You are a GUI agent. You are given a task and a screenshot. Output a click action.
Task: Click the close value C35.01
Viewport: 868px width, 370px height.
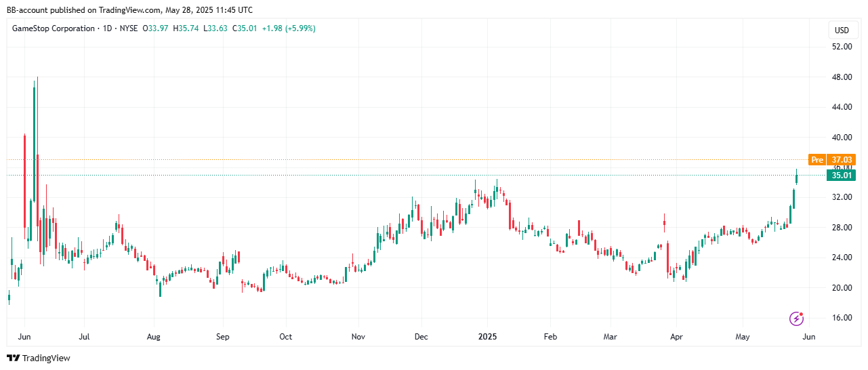(x=243, y=28)
